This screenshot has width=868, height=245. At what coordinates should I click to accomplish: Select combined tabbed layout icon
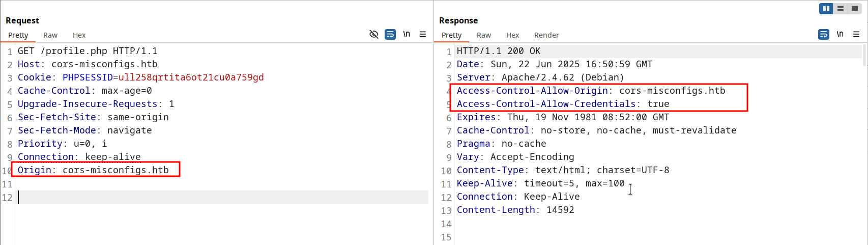click(855, 9)
